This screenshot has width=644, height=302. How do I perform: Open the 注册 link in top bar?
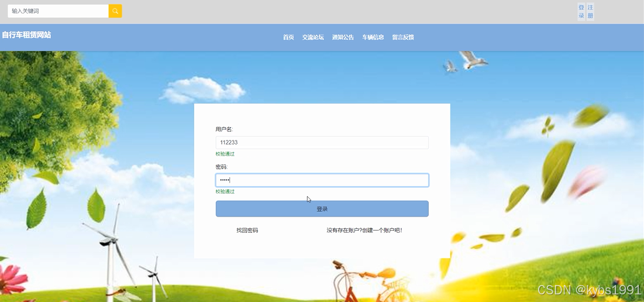tap(590, 12)
